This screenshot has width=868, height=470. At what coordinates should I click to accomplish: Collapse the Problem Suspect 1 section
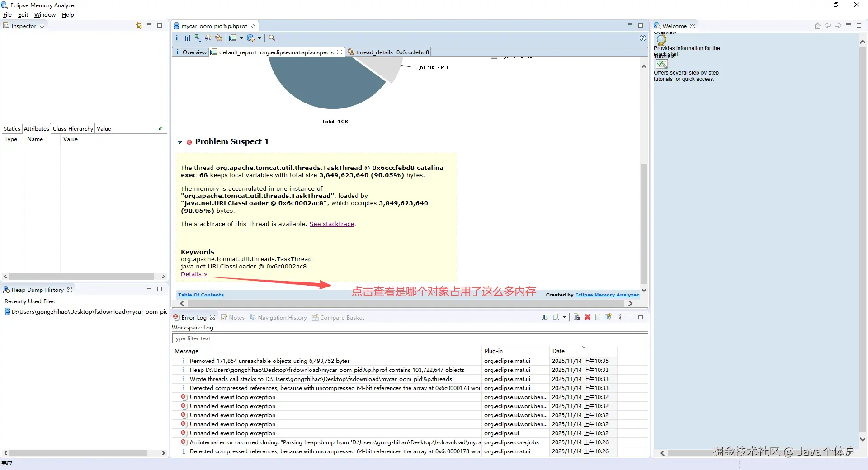pyautogui.click(x=179, y=142)
